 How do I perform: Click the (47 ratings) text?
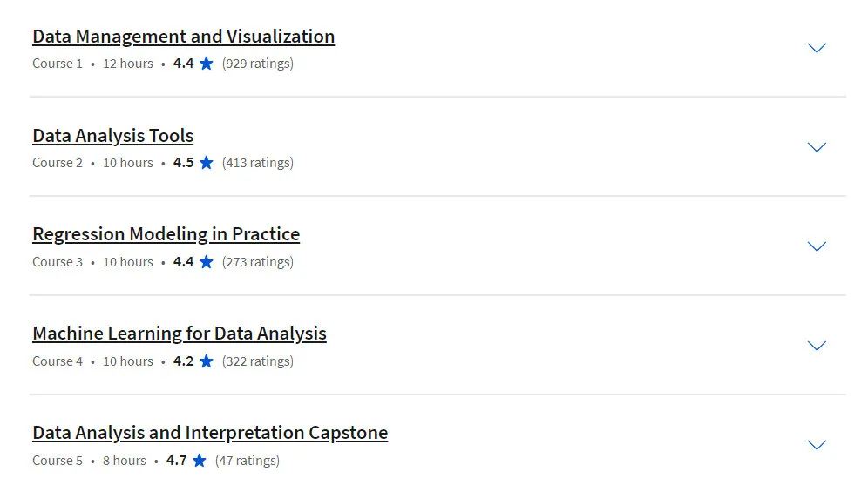click(x=248, y=461)
